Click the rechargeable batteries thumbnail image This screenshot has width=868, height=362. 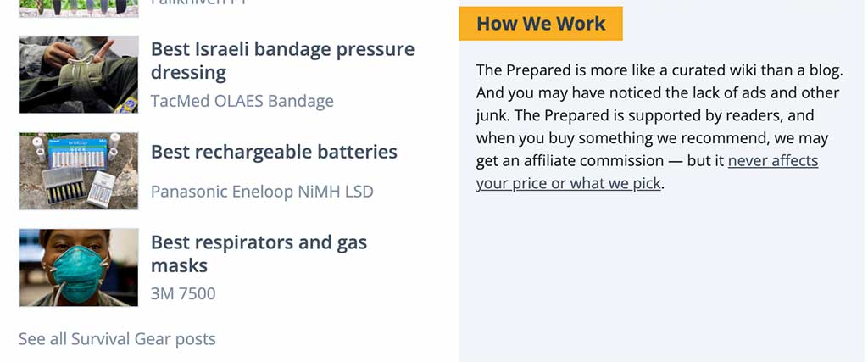78,170
